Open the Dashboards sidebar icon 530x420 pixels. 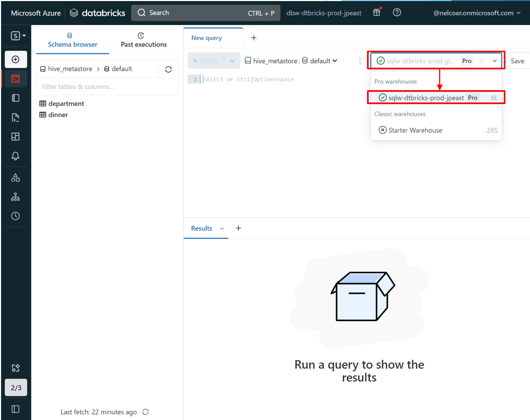click(15, 137)
